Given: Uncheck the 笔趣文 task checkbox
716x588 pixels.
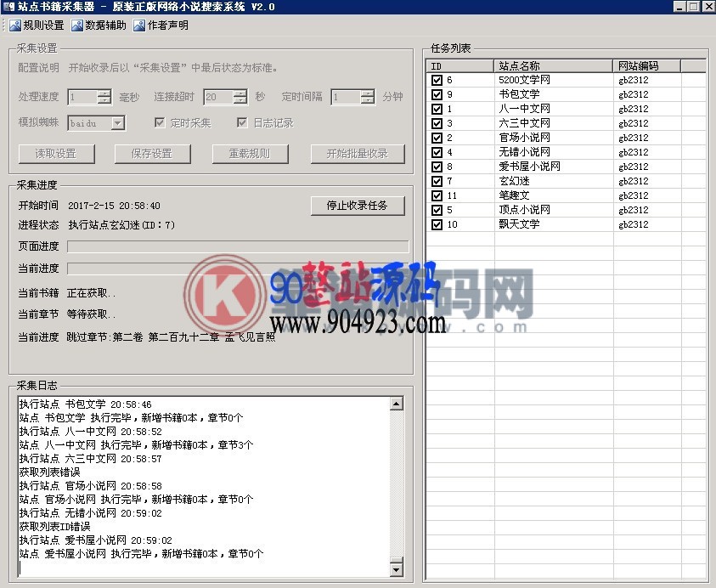Looking at the screenshot, I should pos(437,195).
